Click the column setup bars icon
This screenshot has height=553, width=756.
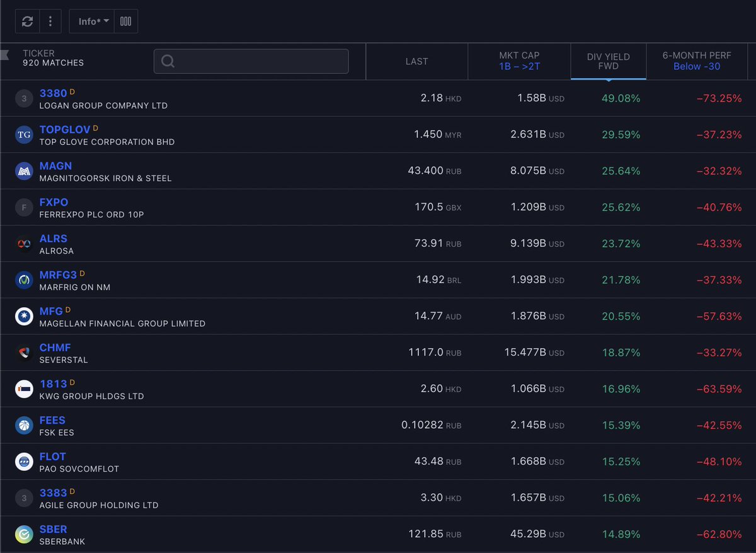125,21
